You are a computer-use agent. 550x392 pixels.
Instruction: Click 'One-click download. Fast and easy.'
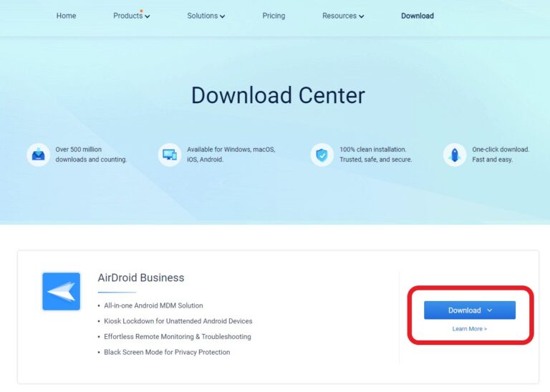[x=501, y=155]
